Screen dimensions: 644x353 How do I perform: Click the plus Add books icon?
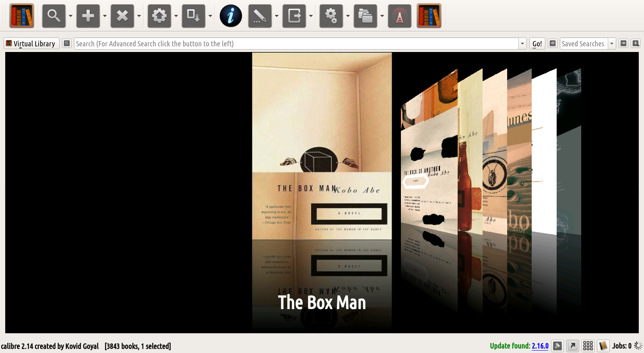click(88, 16)
